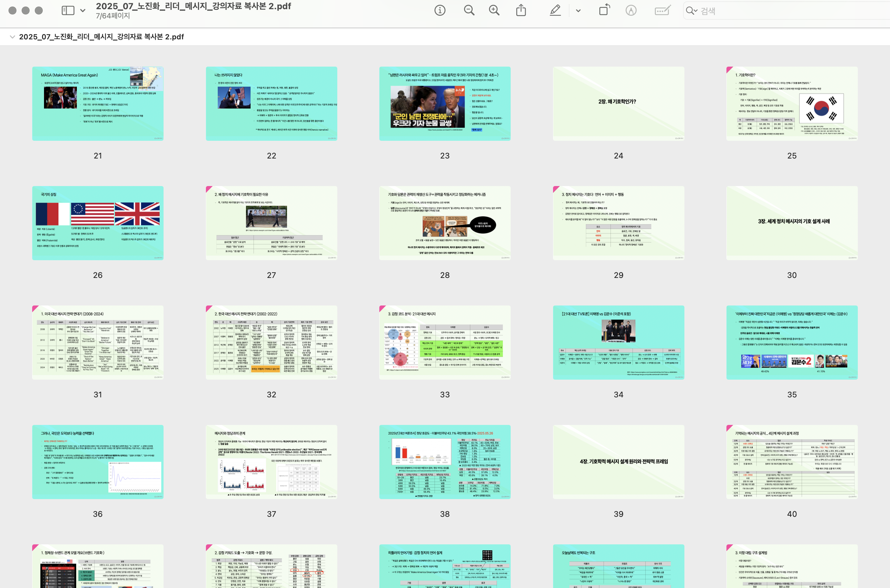Open the sidebar view options chevron
890x588 pixels.
(x=83, y=10)
